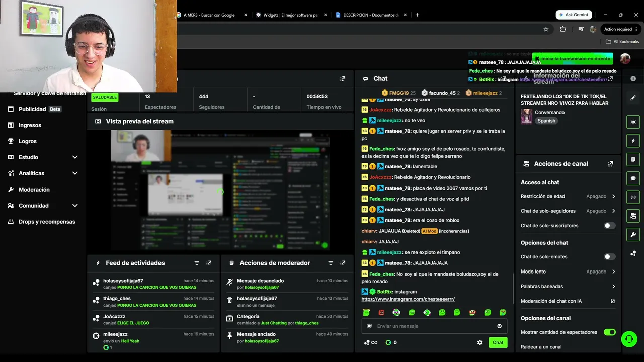Switch to the Widgets browser tab
The height and width of the screenshot is (362, 644).
(x=291, y=15)
